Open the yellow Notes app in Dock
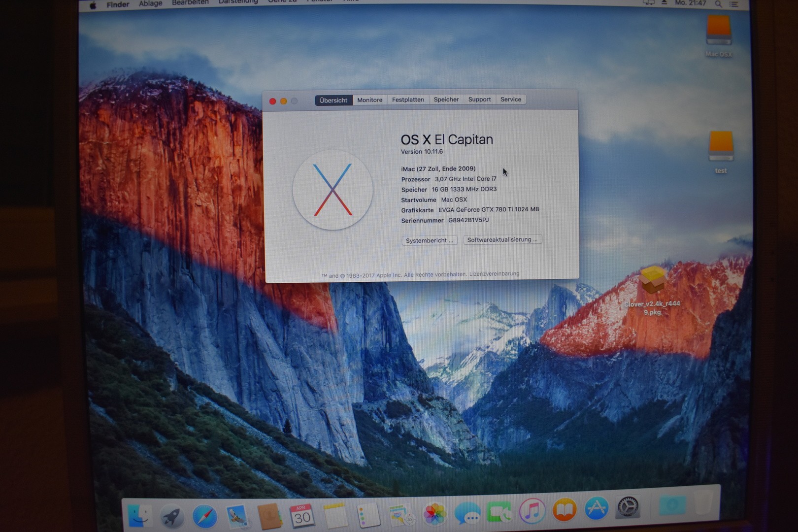 click(335, 515)
